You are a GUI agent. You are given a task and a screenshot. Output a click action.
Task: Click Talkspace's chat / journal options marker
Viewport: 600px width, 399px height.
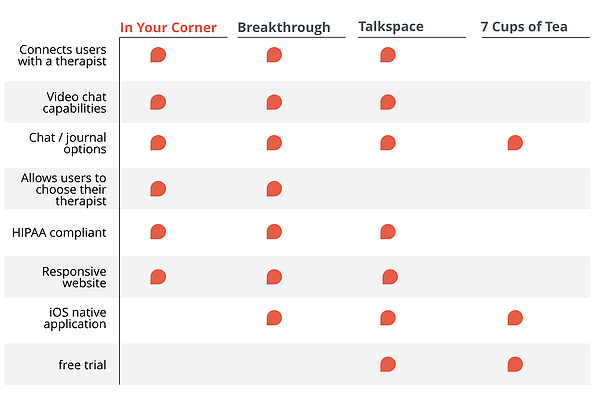[388, 143]
